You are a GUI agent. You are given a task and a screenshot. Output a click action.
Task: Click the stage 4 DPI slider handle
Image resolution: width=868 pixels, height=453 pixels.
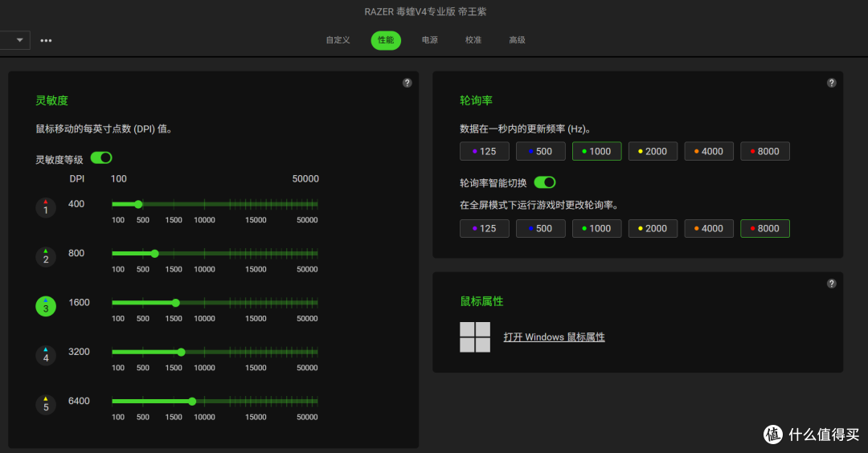tap(181, 352)
